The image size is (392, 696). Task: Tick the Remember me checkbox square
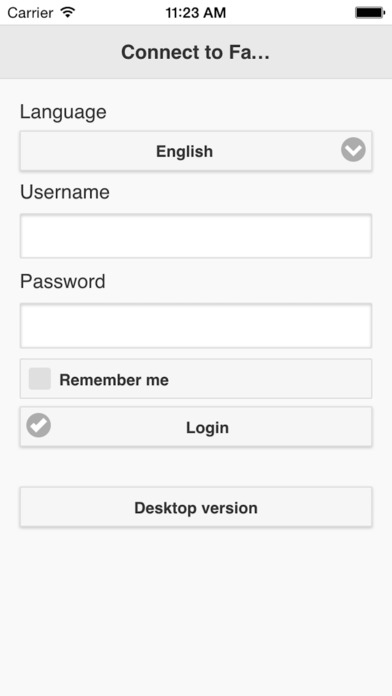pyautogui.click(x=40, y=379)
